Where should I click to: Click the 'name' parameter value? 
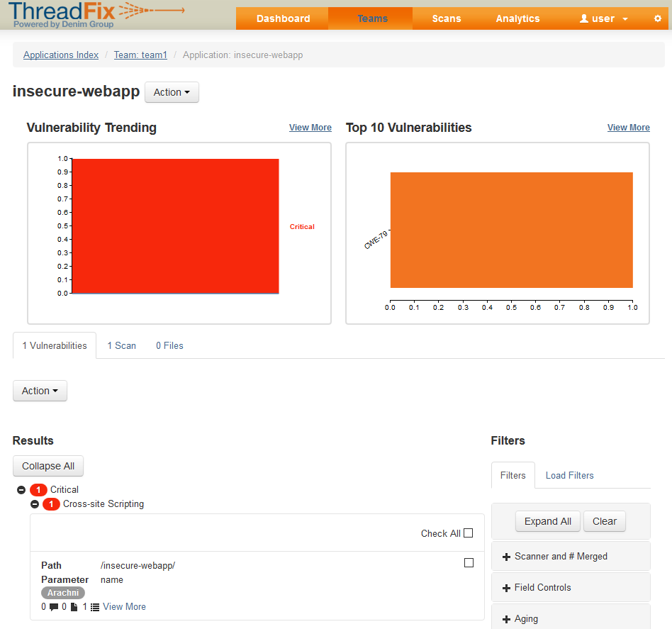[112, 579]
